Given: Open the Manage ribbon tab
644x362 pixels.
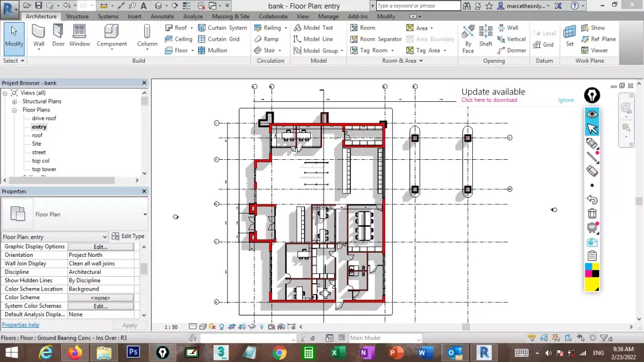Looking at the screenshot, I should 328,17.
